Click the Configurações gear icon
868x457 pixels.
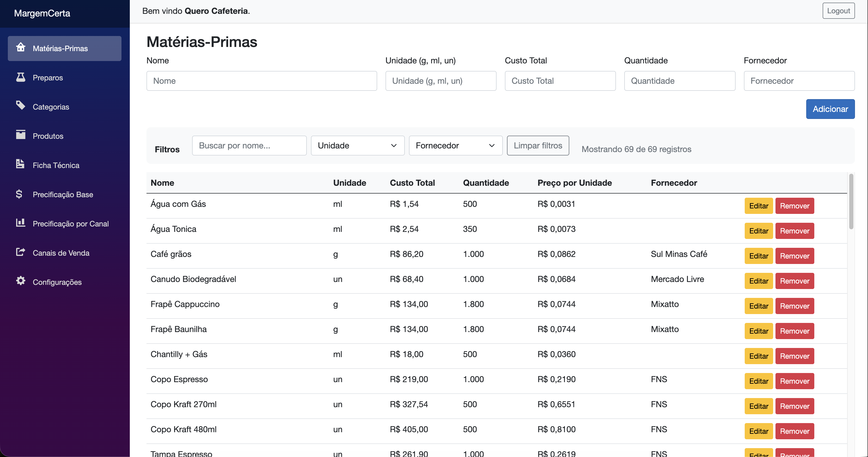coord(21,281)
